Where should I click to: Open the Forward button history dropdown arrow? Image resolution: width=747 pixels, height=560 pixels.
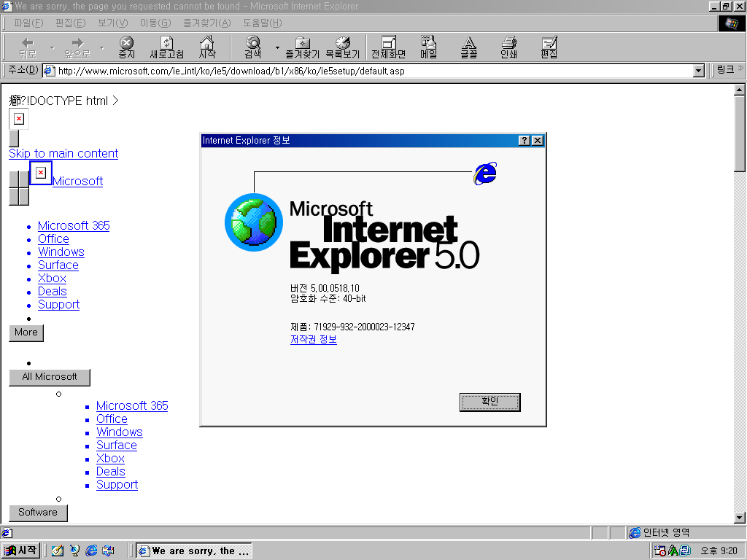[x=102, y=48]
